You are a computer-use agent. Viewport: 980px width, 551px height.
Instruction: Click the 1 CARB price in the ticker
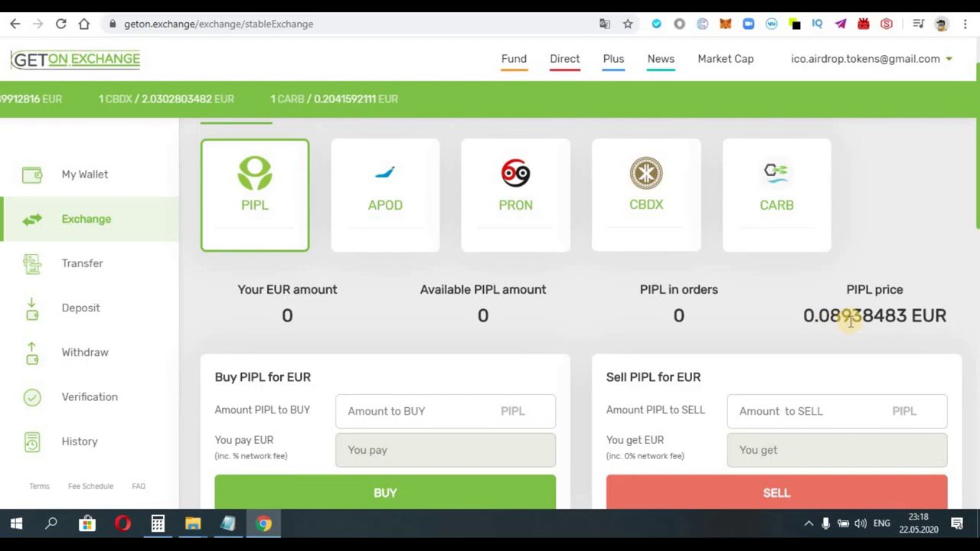tap(334, 99)
